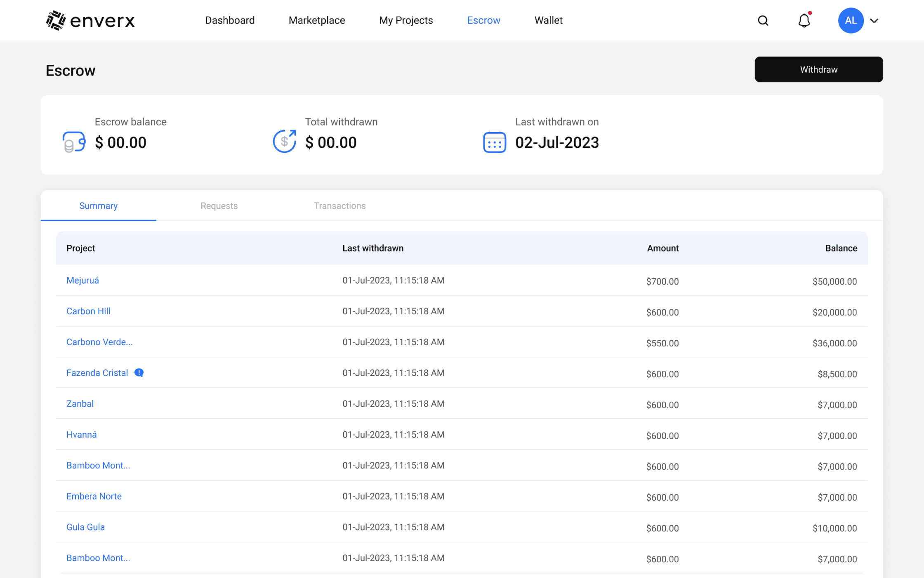Image resolution: width=924 pixels, height=578 pixels.
Task: Open the Gula Gula project link
Action: [85, 527]
